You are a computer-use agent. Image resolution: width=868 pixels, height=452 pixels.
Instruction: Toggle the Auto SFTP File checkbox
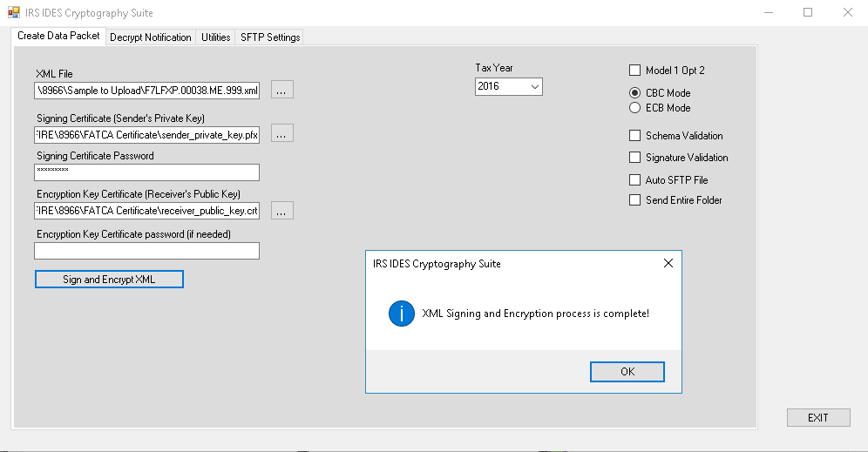(x=635, y=179)
